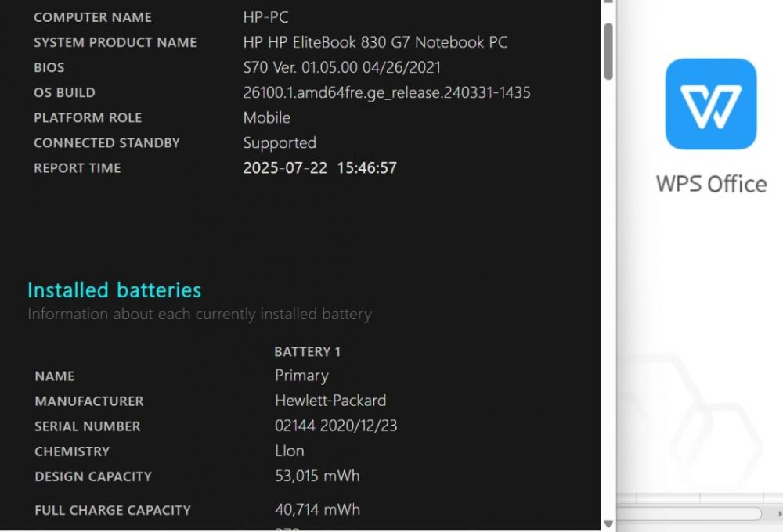Click the FULL CHARGE CAPACITY label
Screen dimensions: 783x532
(x=113, y=510)
